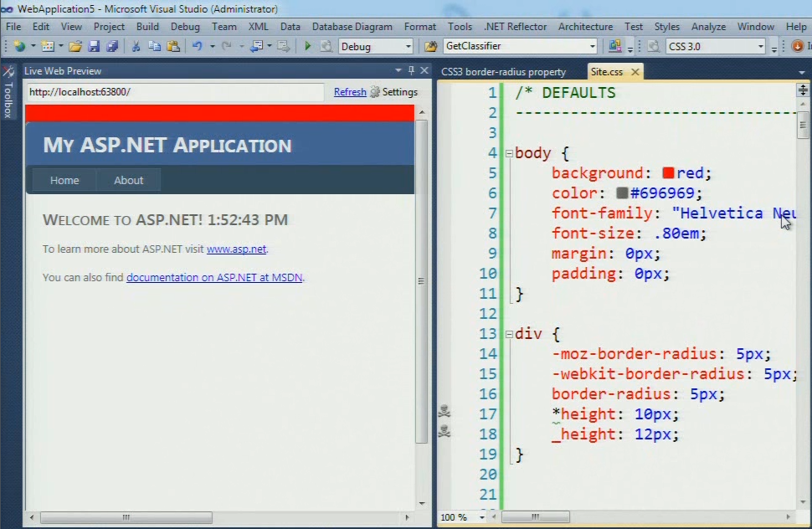Click the About navigation button in the preview

(x=128, y=180)
